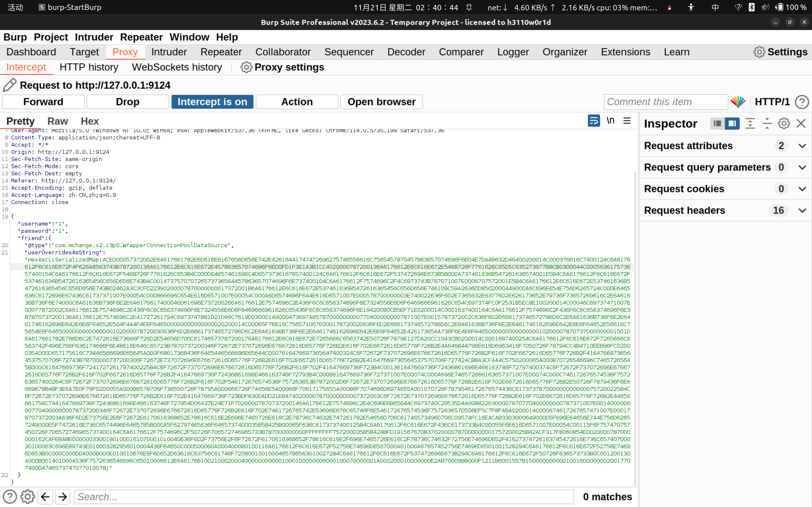Select Inspector left-docked layout icon
Screen dimensions: 812x507
point(717,123)
